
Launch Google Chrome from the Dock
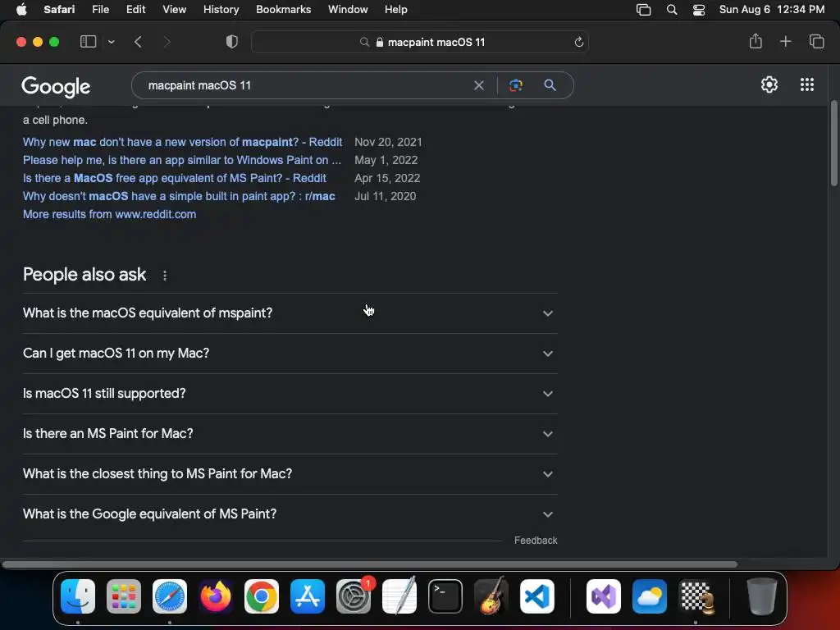pyautogui.click(x=262, y=596)
